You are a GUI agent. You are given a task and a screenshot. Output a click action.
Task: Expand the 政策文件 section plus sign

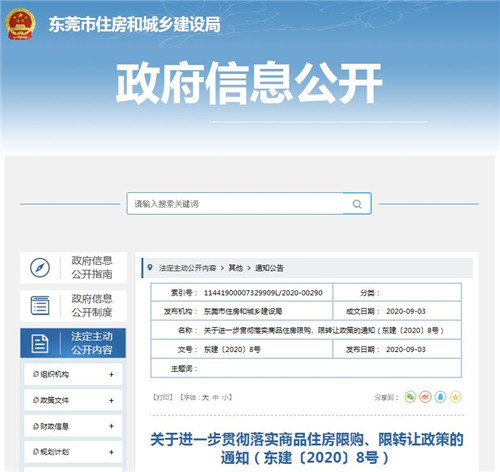[111, 400]
